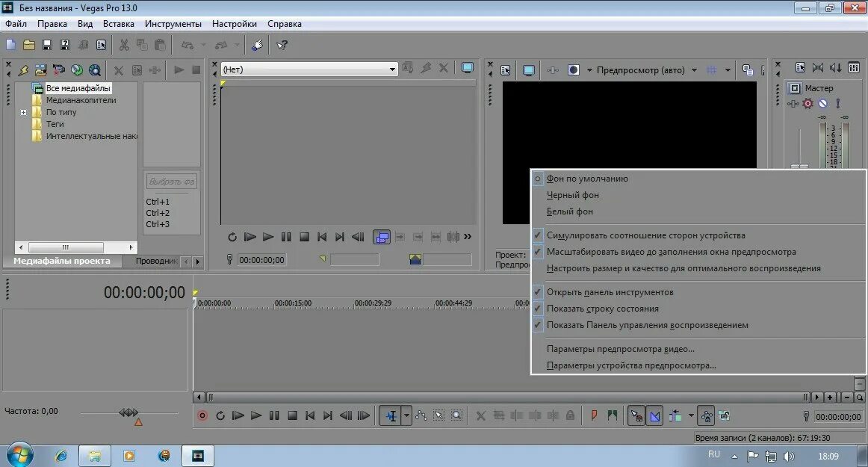Viewport: 868px width, 467px height.
Task: Click Capture Video icon in Project Media toolbar
Action: coord(59,70)
